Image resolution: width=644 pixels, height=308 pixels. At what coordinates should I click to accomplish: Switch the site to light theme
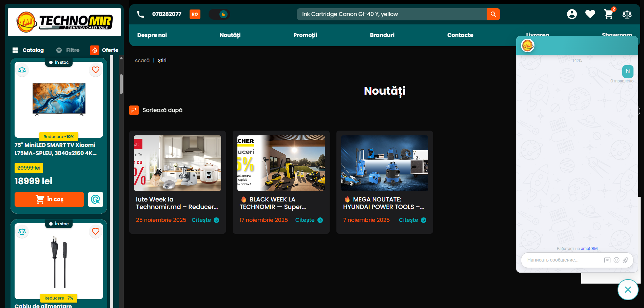click(x=219, y=14)
